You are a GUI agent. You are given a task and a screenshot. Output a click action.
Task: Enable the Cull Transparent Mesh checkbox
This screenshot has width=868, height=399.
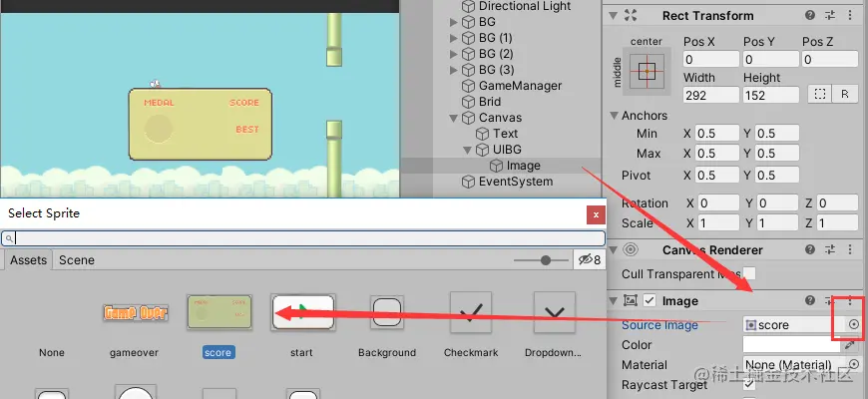point(749,273)
